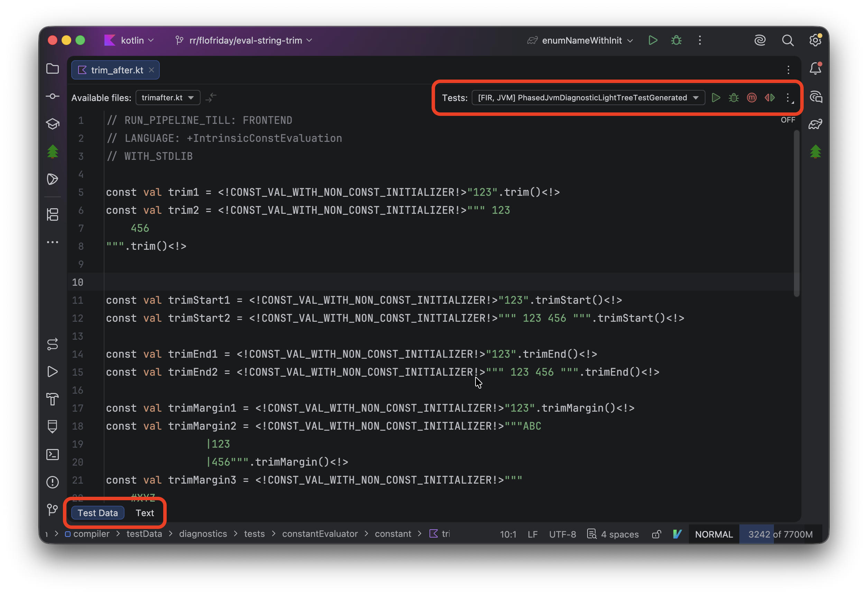Viewport: 868px width, 595px height.
Task: Click the Test Data button
Action: coord(98,513)
